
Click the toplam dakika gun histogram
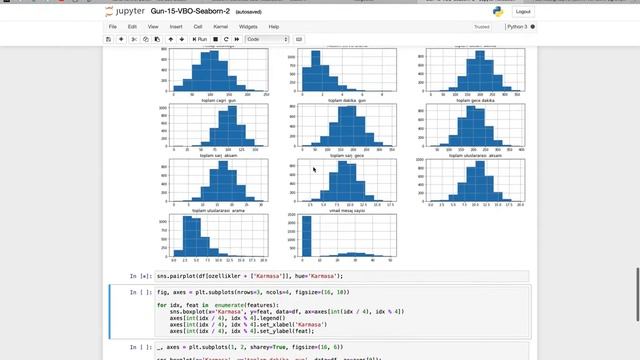[347, 125]
